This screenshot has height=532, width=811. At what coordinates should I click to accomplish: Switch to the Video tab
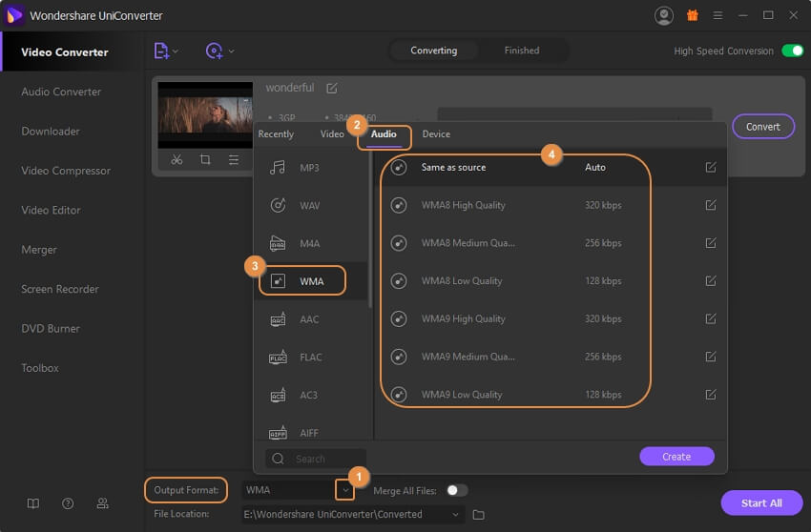(332, 133)
